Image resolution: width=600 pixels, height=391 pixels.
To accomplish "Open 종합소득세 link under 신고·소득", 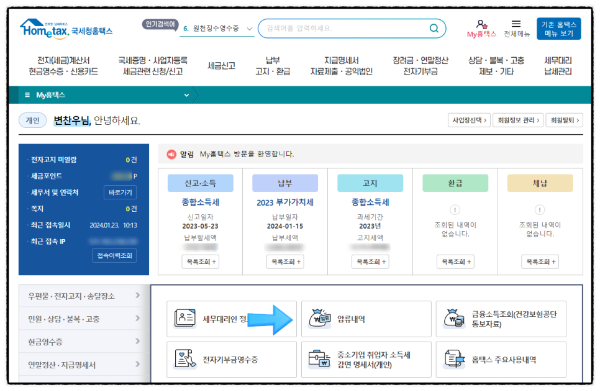I will (201, 202).
